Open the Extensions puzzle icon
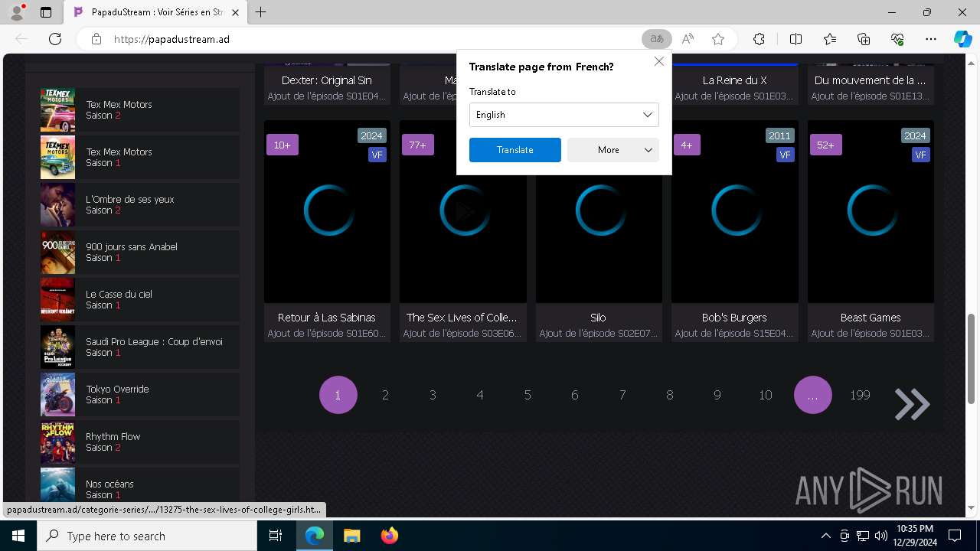Viewport: 980px width, 551px height. point(759,39)
